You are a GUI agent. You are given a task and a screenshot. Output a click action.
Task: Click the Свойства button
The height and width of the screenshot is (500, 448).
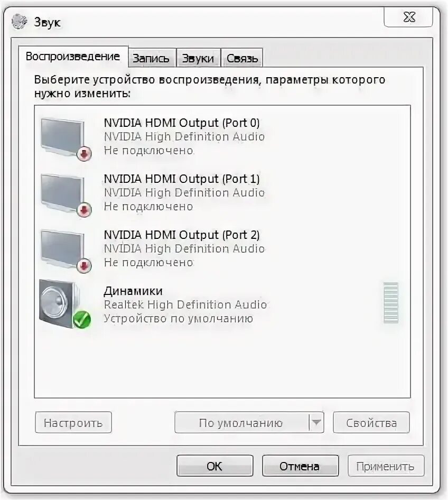coord(371,422)
